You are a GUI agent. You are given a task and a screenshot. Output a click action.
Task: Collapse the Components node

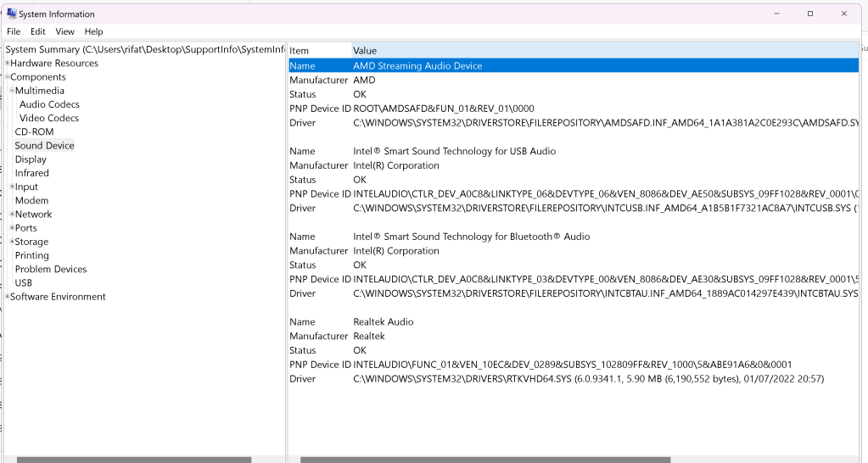click(x=7, y=77)
